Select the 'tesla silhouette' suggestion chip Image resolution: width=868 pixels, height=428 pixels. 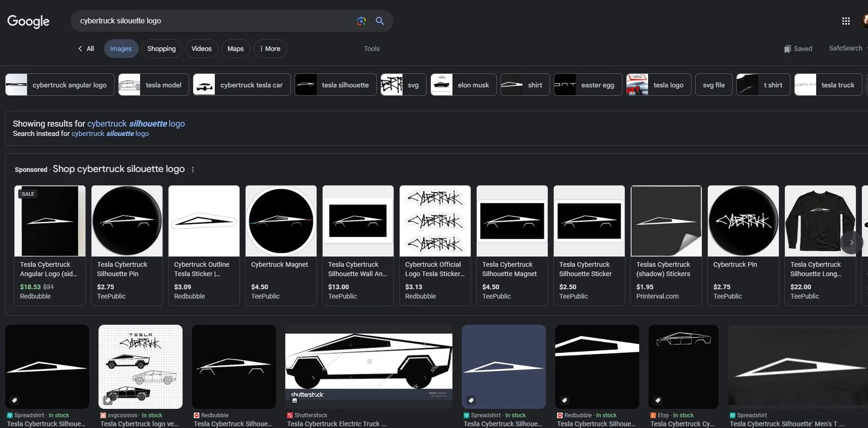[x=335, y=85]
